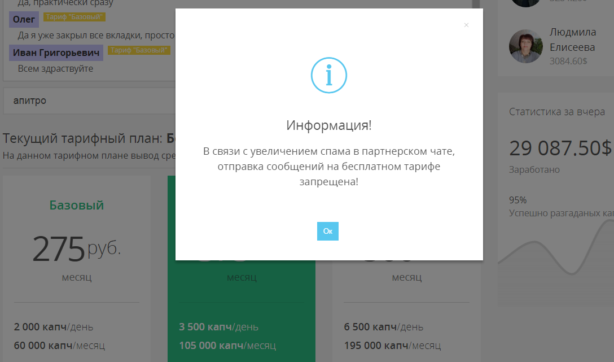Select user name Иван Григорьевич in chat
This screenshot has height=362, width=614.
tap(56, 52)
